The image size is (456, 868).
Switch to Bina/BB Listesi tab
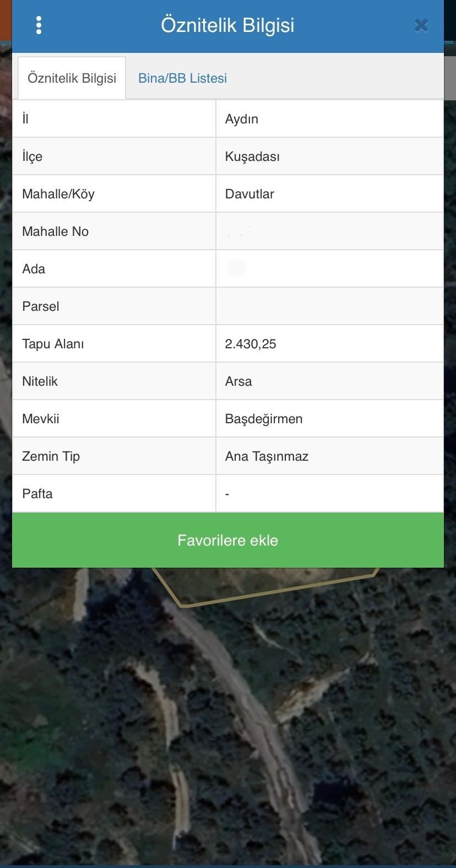[x=182, y=78]
